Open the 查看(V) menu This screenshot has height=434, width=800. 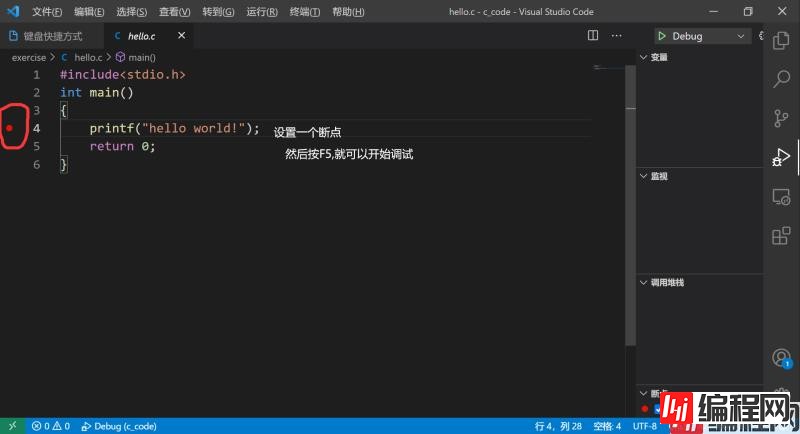174,12
